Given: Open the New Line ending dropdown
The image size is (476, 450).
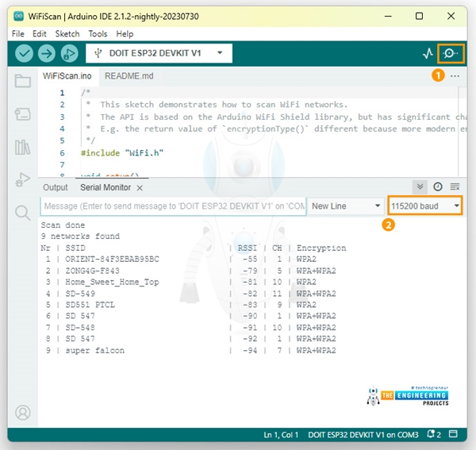Looking at the screenshot, I should click(346, 206).
